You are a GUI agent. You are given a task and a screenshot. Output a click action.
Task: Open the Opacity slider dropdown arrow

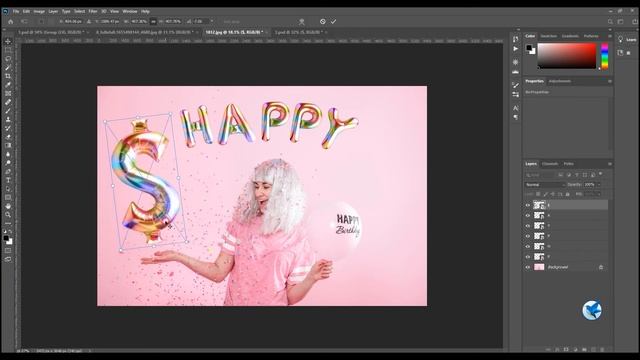pos(599,184)
